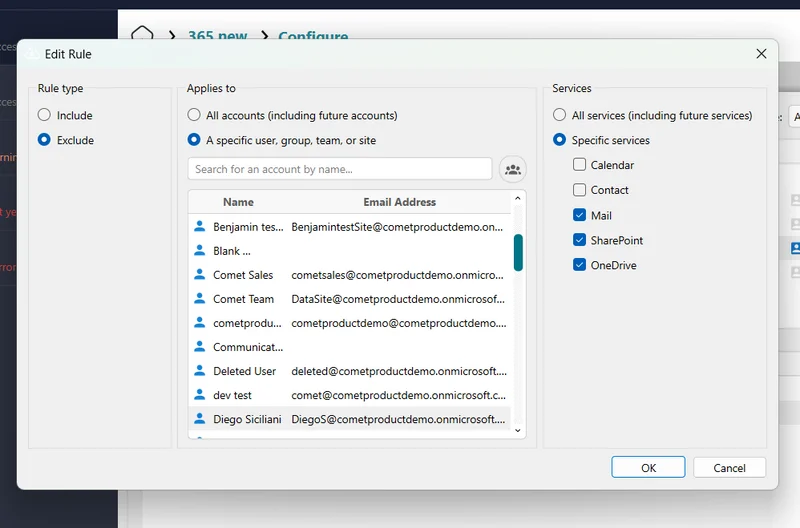Enable the Contact service checkbox

tap(580, 190)
